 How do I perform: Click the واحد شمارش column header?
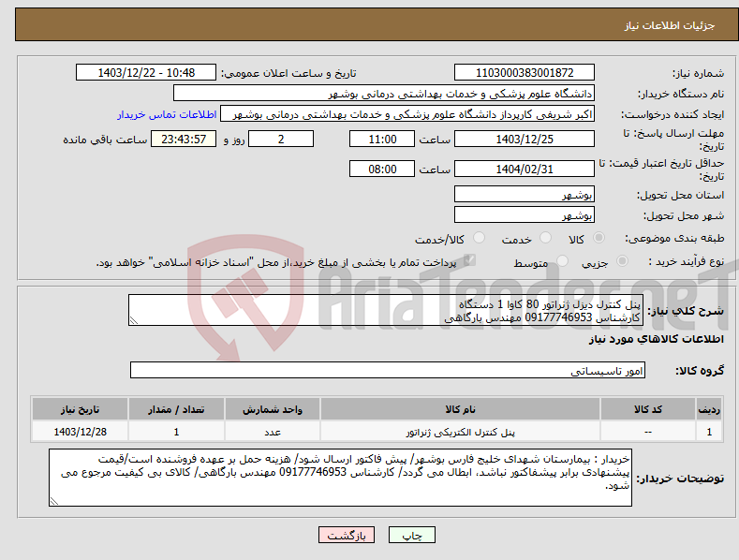273,409
